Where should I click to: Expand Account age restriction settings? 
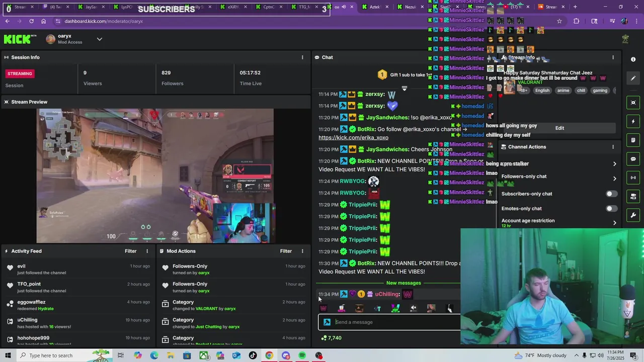[x=615, y=223]
